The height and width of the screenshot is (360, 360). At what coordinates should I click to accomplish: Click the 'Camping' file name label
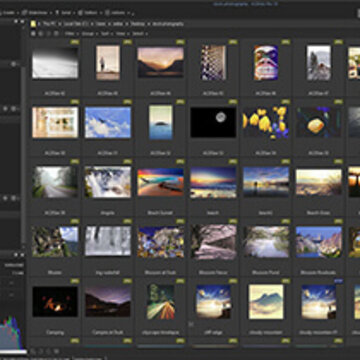(x=55, y=332)
